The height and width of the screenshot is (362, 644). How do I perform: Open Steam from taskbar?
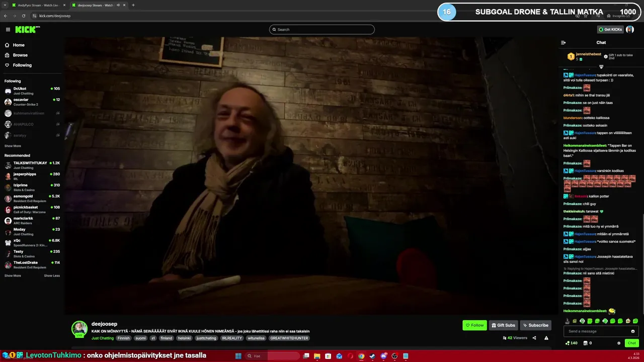click(372, 356)
